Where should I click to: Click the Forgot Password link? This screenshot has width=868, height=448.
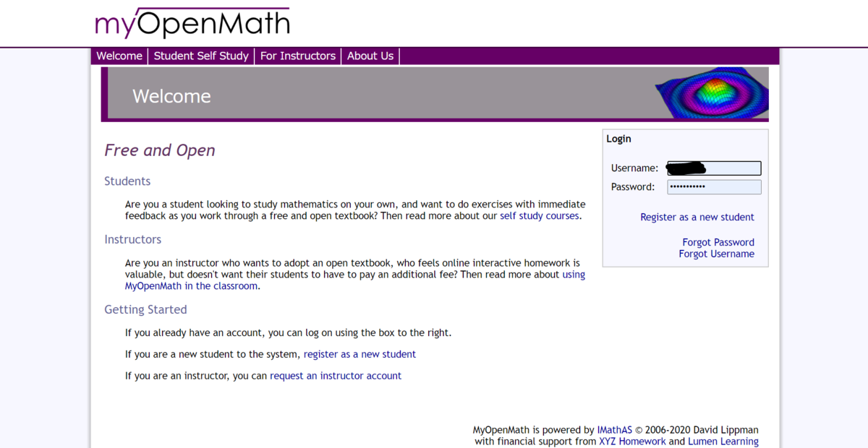pyautogui.click(x=718, y=242)
